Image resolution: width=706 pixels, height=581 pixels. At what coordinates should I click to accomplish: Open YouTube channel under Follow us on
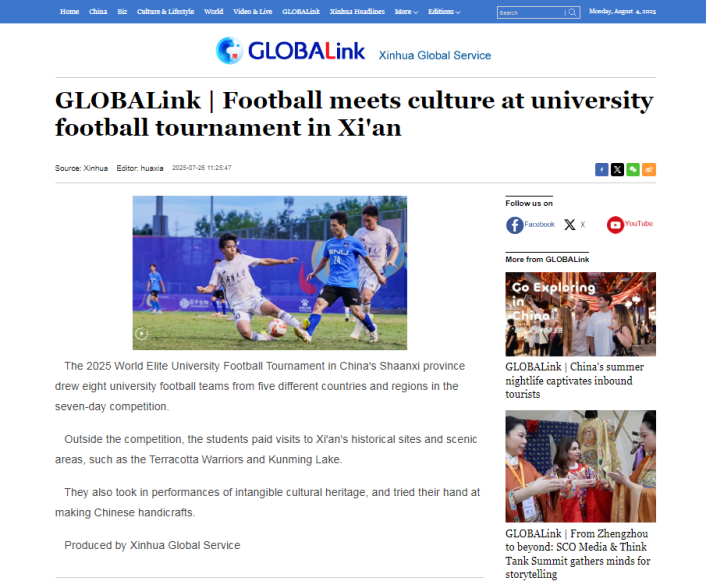pyautogui.click(x=629, y=224)
